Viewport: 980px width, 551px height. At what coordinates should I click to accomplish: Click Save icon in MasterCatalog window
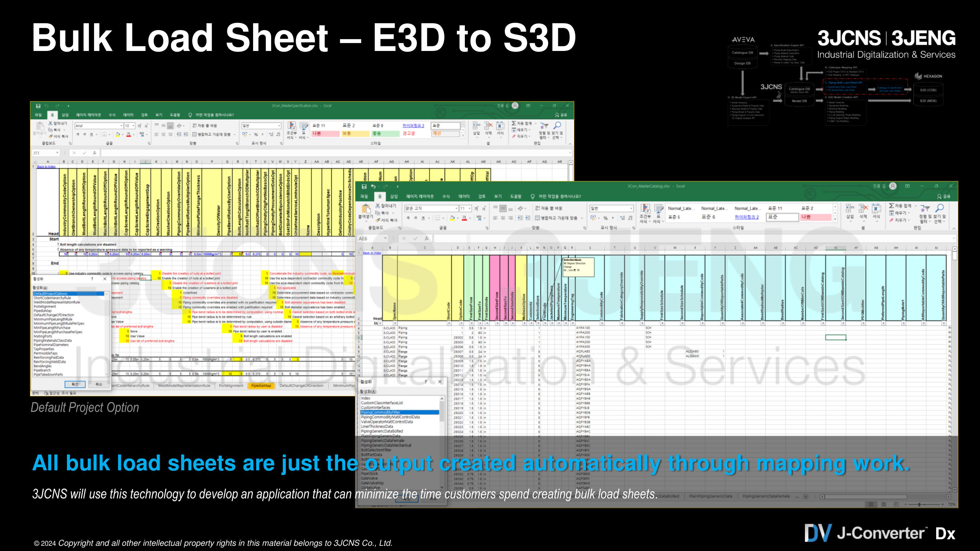pyautogui.click(x=364, y=186)
